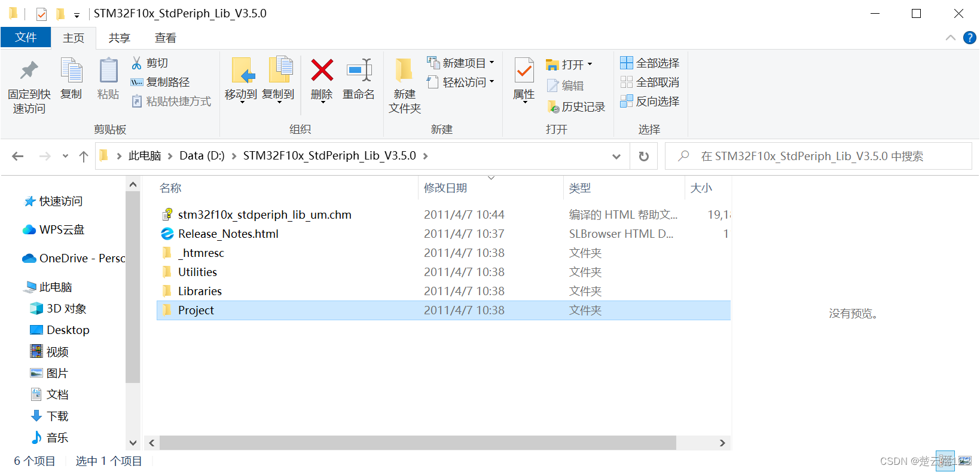Open recent locations dropdown arrow

coord(65,156)
